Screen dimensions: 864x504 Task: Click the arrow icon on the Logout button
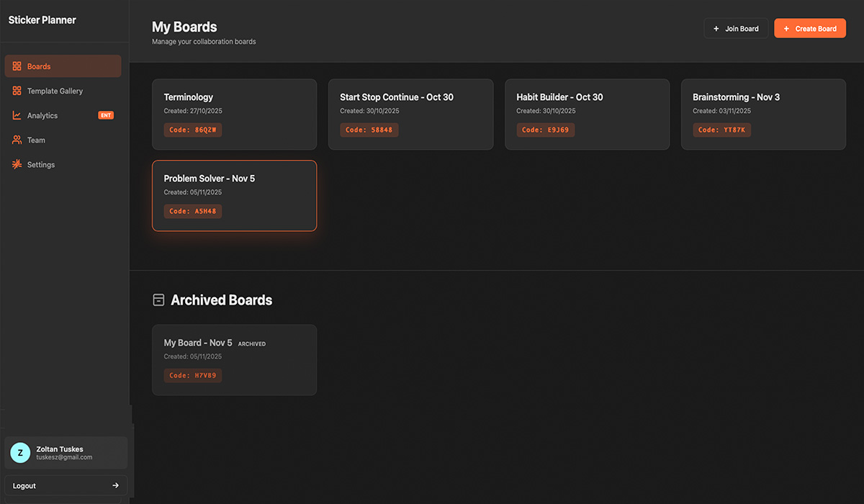115,485
